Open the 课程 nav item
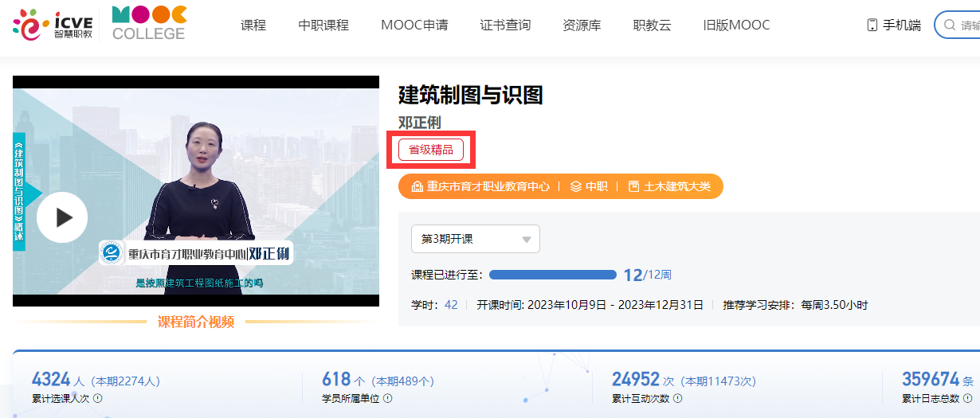Viewport: 980px width, 418px height. coord(253,25)
